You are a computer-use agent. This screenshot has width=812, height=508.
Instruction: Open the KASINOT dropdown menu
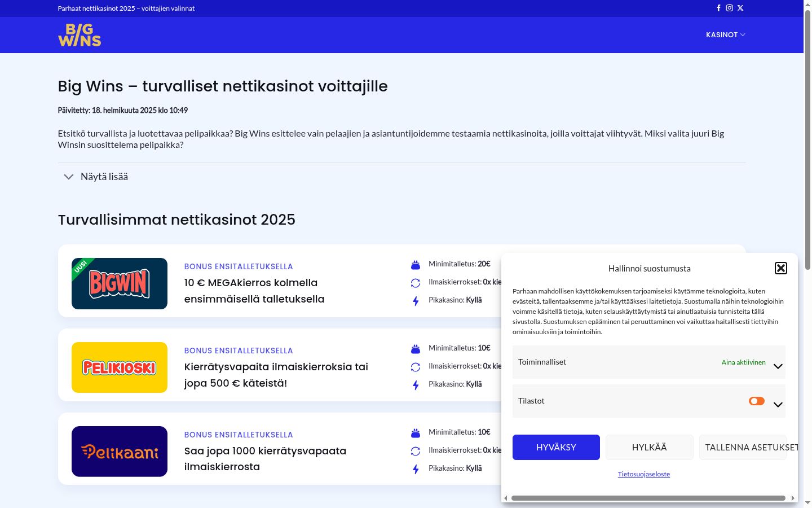click(726, 35)
